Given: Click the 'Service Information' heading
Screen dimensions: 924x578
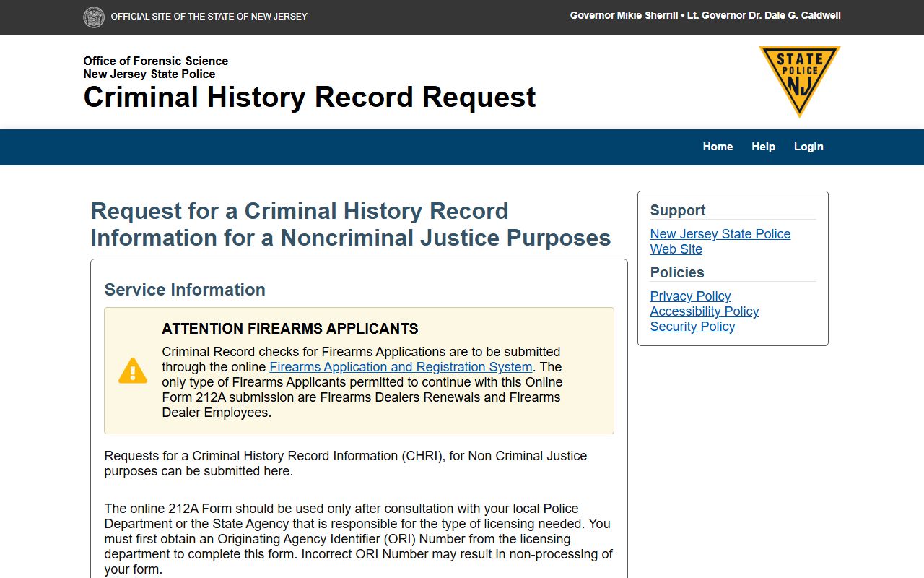Looking at the screenshot, I should click(x=185, y=290).
